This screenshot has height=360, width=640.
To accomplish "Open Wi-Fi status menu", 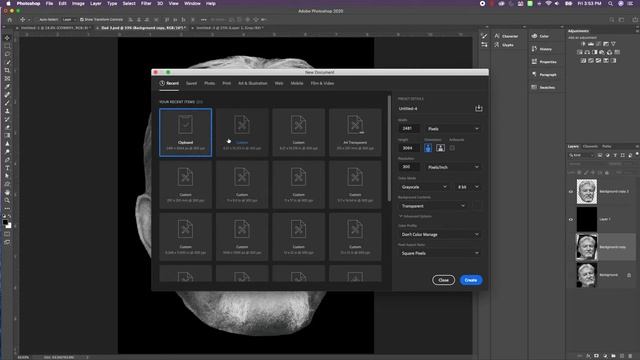I will pos(548,3).
